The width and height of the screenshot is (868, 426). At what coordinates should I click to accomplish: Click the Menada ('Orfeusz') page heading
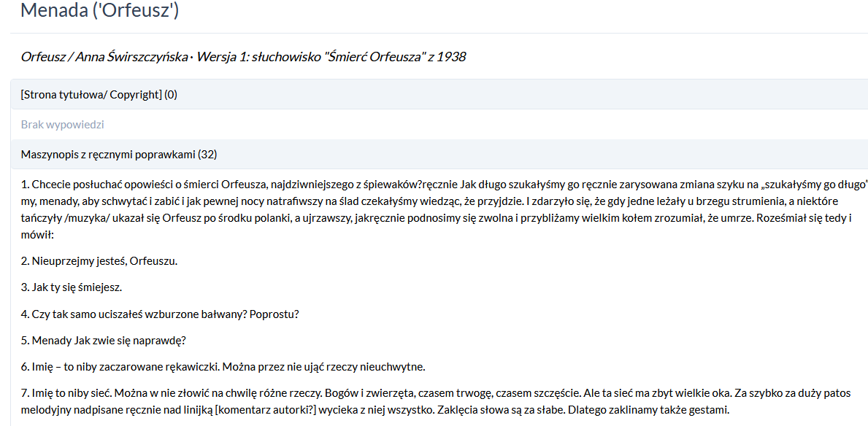100,11
